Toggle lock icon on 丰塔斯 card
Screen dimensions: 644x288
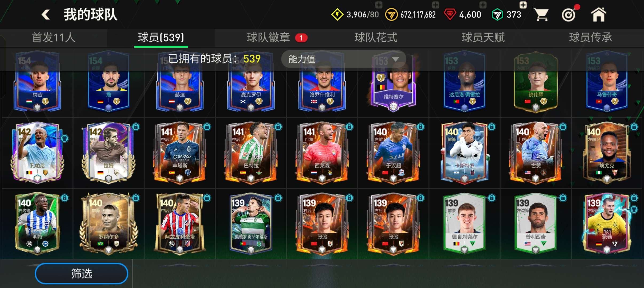pos(207,127)
